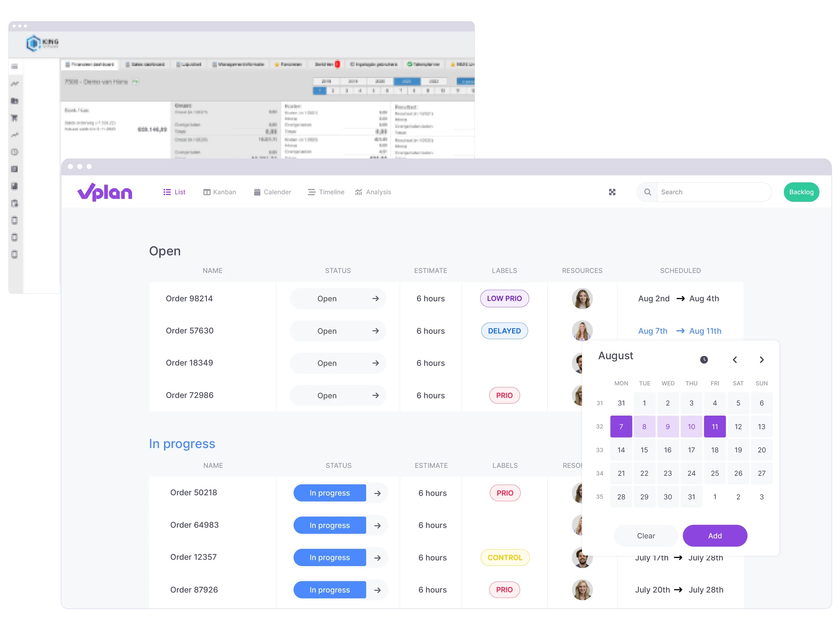Expand Order 72986 status dropdown arrow

[x=375, y=395]
